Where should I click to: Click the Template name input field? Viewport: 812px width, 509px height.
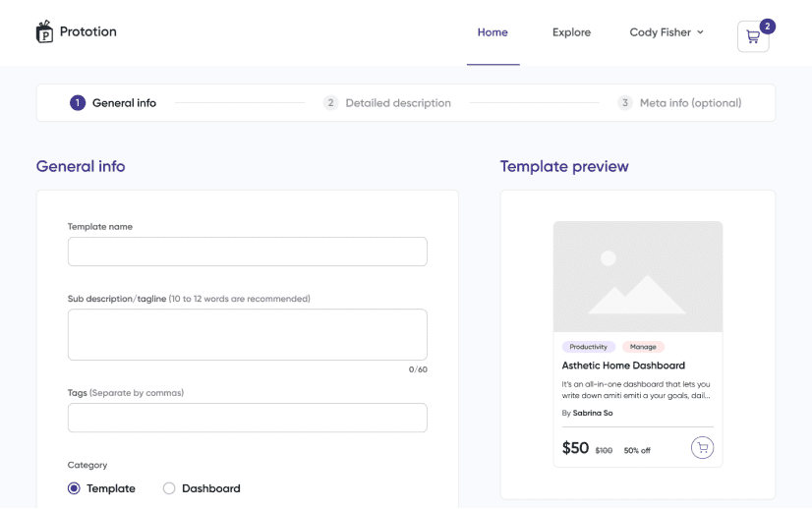point(247,252)
